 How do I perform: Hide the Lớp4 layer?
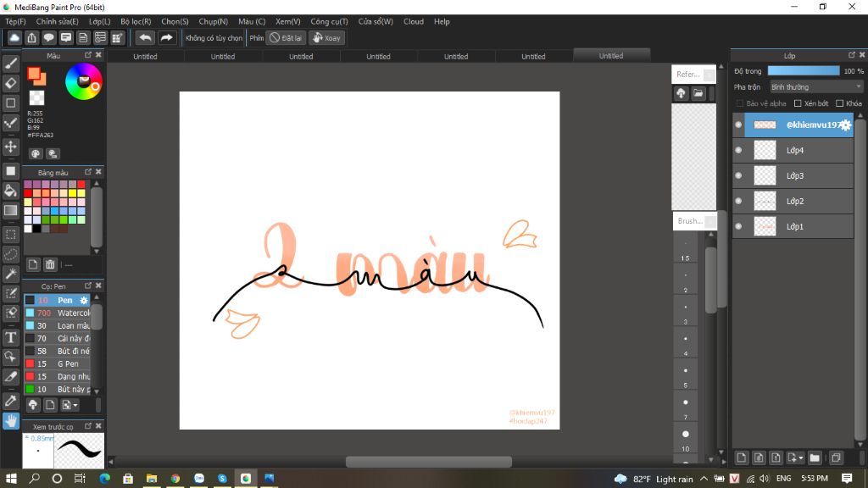click(738, 150)
